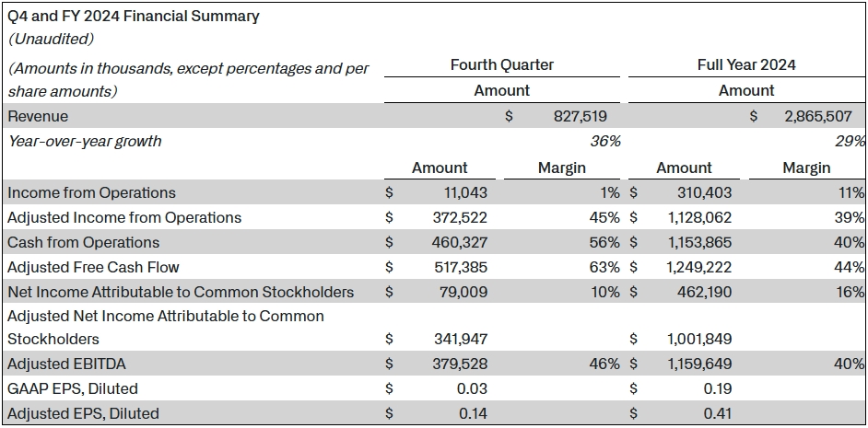Click the 'Year-over-year growth' row label

click(x=84, y=141)
